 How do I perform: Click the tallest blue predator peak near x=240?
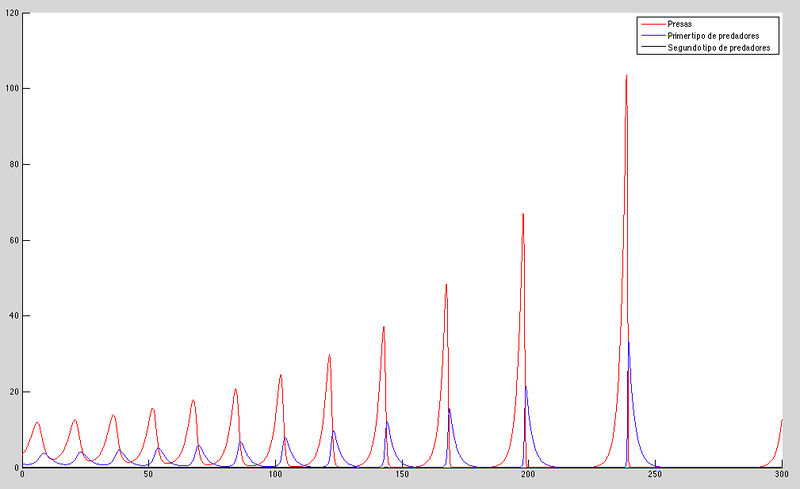tap(628, 343)
